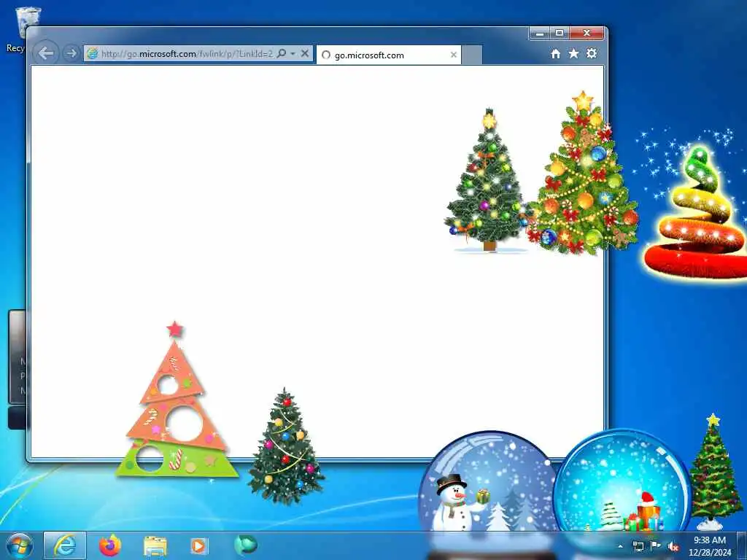Go to the Home page icon
Screen dimensions: 747x560
click(555, 54)
